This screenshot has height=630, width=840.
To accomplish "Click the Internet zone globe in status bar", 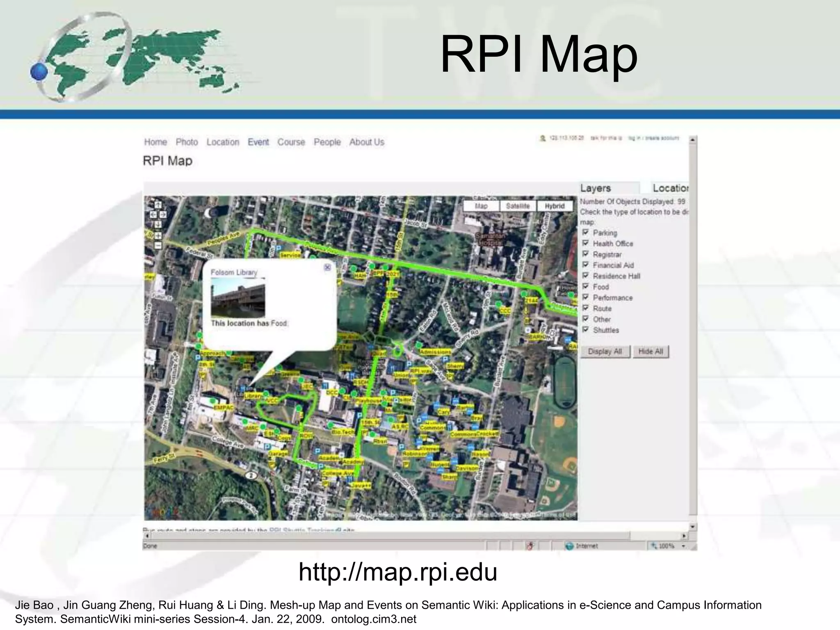I will pyautogui.click(x=569, y=546).
